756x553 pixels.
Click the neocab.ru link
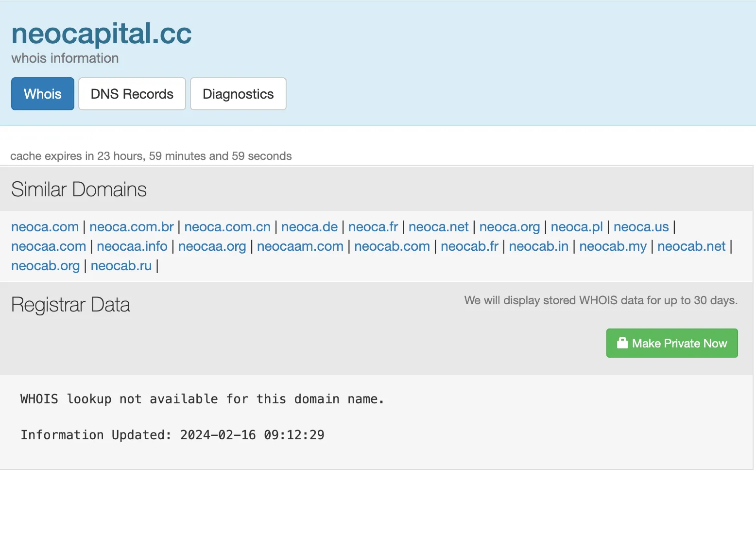pos(121,266)
